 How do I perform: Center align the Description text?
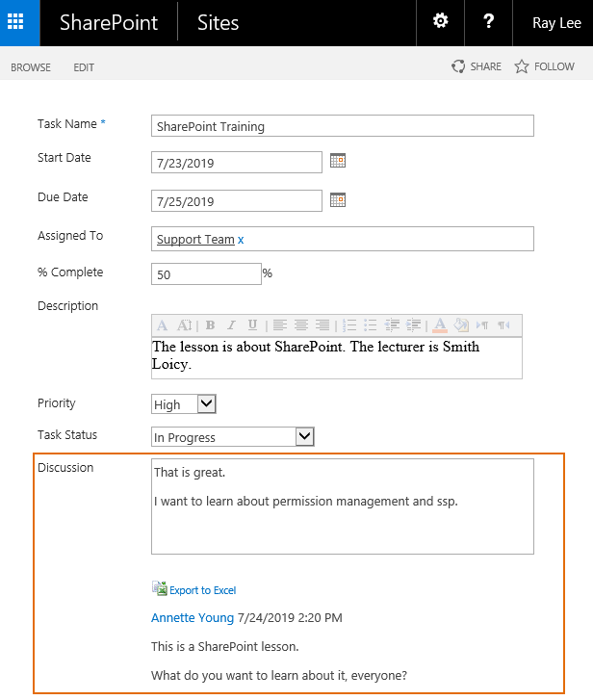[x=301, y=325]
